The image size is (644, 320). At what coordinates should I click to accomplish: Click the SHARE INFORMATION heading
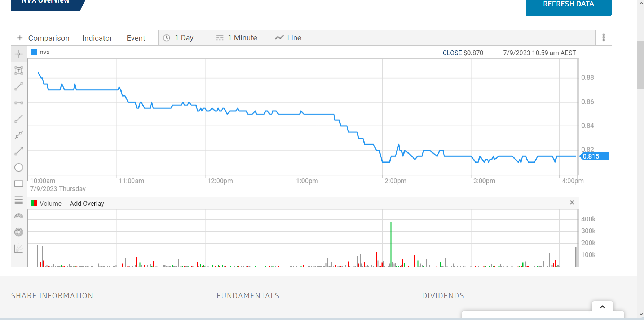52,296
